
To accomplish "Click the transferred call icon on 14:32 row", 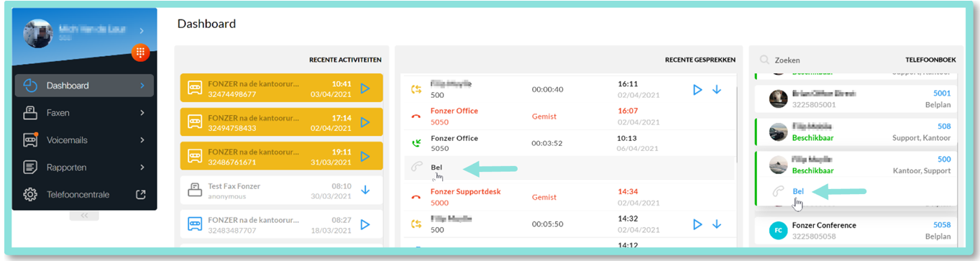I will [x=416, y=224].
